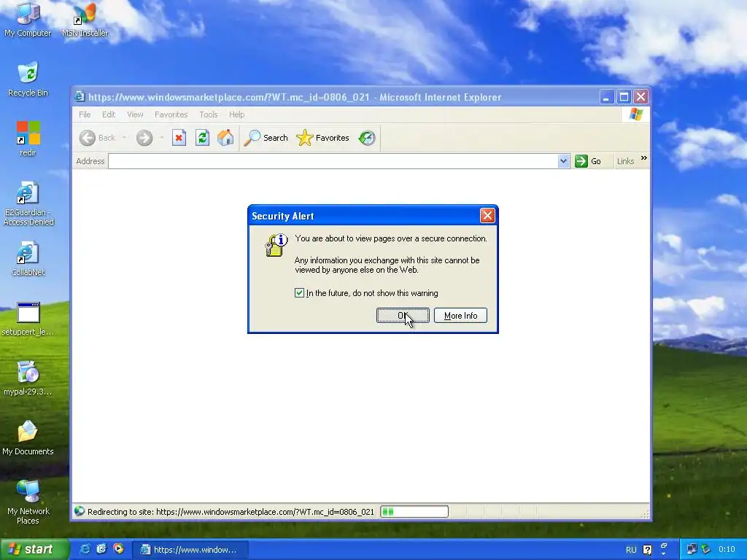
Task: Click OK in Security Alert dialog
Action: (x=403, y=315)
